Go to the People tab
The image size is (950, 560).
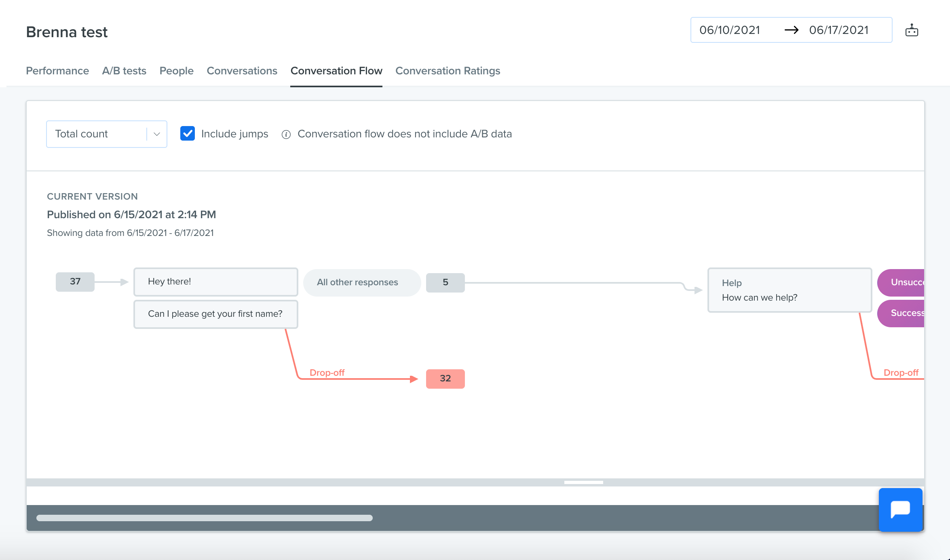point(177,71)
